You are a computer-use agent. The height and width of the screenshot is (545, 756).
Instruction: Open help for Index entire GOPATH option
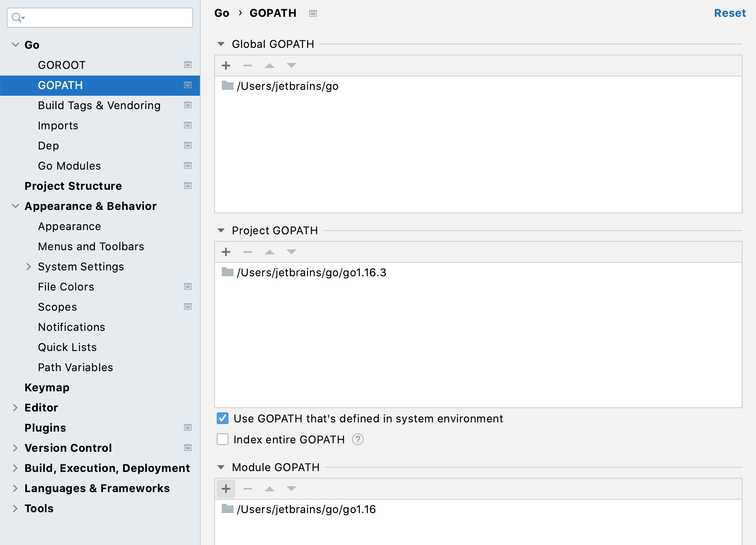[357, 440]
